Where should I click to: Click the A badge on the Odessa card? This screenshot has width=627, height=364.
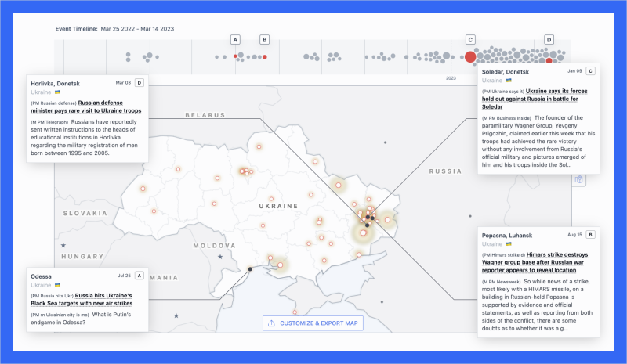point(140,276)
